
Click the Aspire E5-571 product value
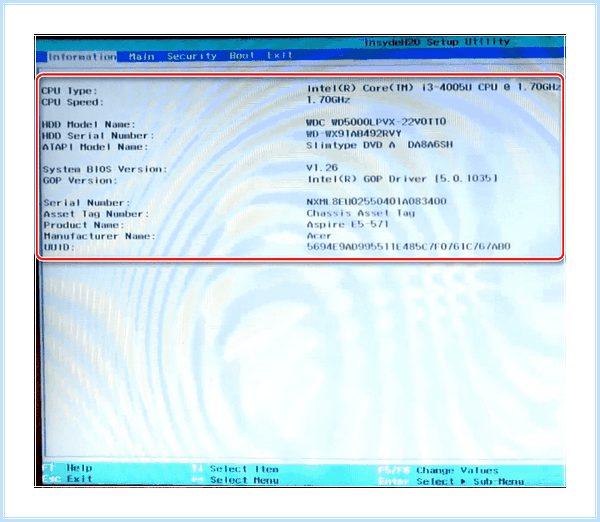348,224
